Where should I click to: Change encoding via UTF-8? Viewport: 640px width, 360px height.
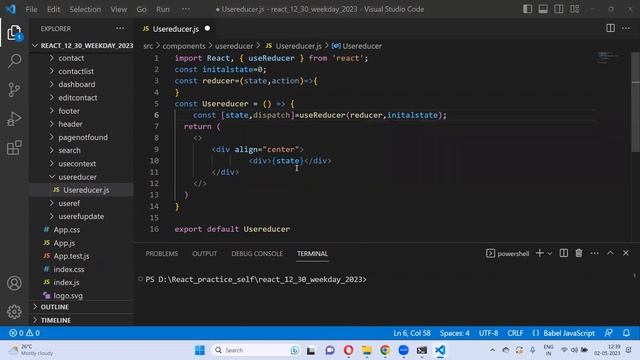coord(488,333)
